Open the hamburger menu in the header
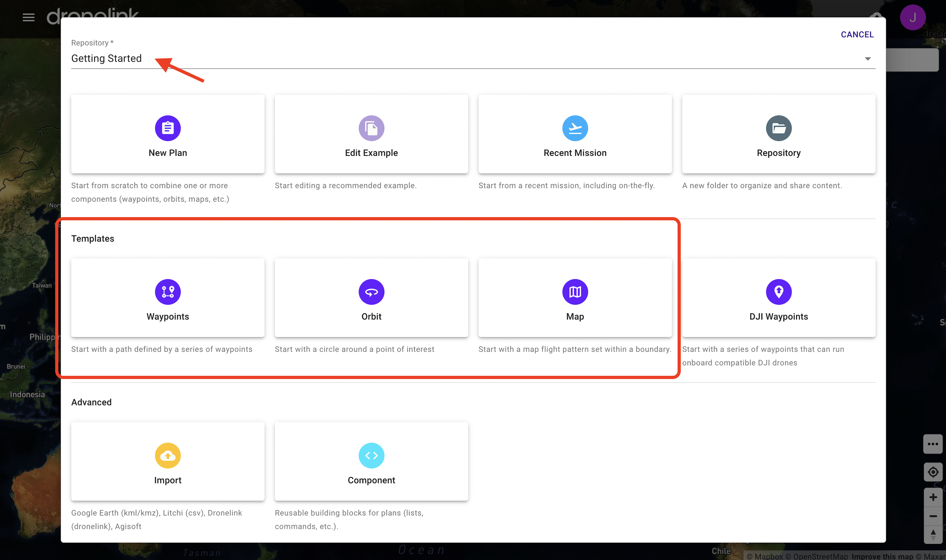 point(28,17)
